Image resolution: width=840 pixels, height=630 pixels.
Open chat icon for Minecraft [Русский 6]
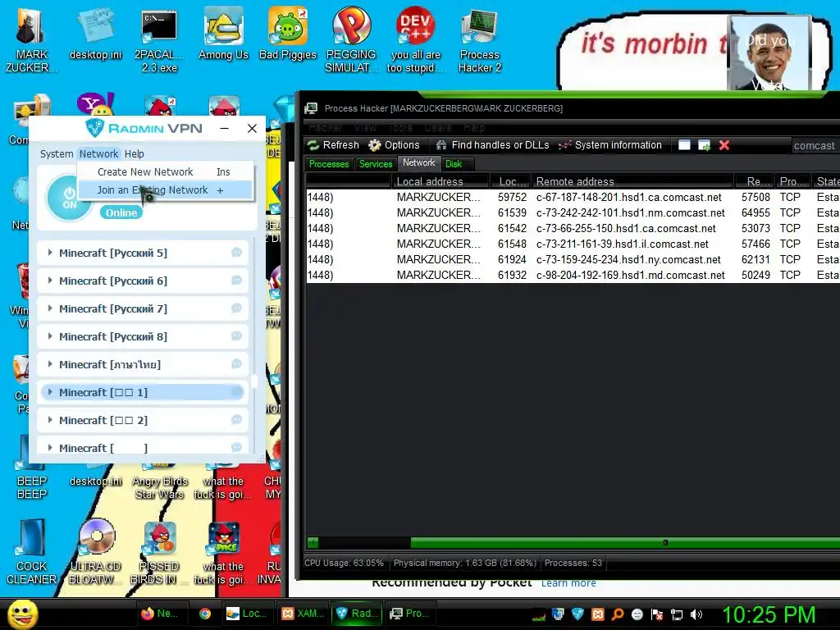(236, 281)
